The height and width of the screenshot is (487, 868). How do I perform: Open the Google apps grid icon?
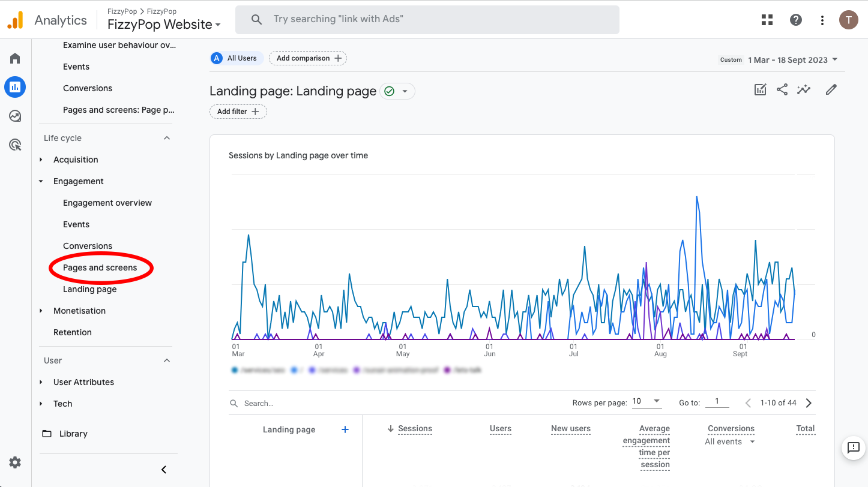pyautogui.click(x=767, y=20)
